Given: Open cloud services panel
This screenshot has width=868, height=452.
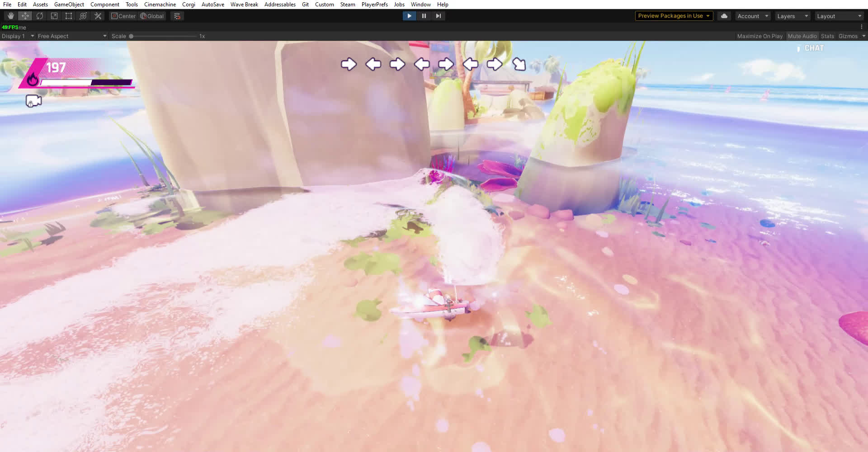Looking at the screenshot, I should (x=724, y=16).
